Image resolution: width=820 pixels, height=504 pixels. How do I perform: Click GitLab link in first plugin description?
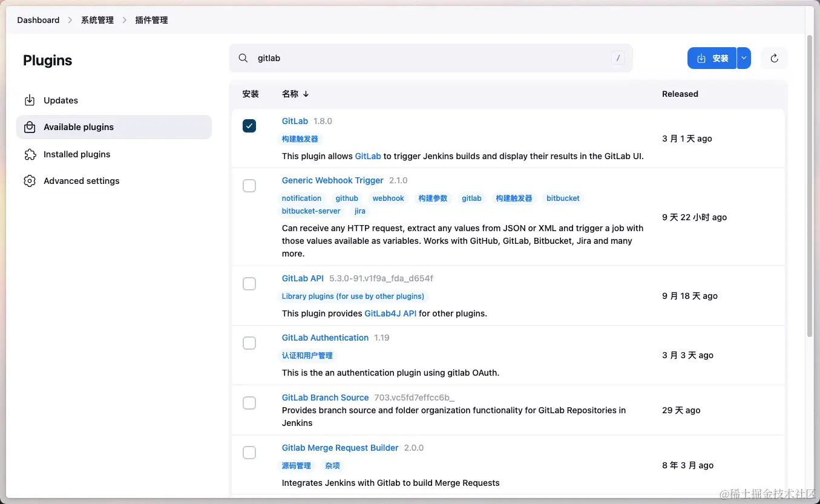tap(368, 156)
